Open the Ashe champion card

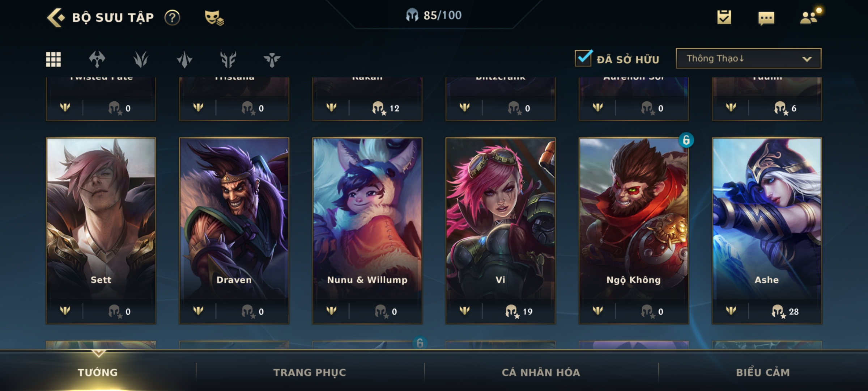click(x=767, y=231)
